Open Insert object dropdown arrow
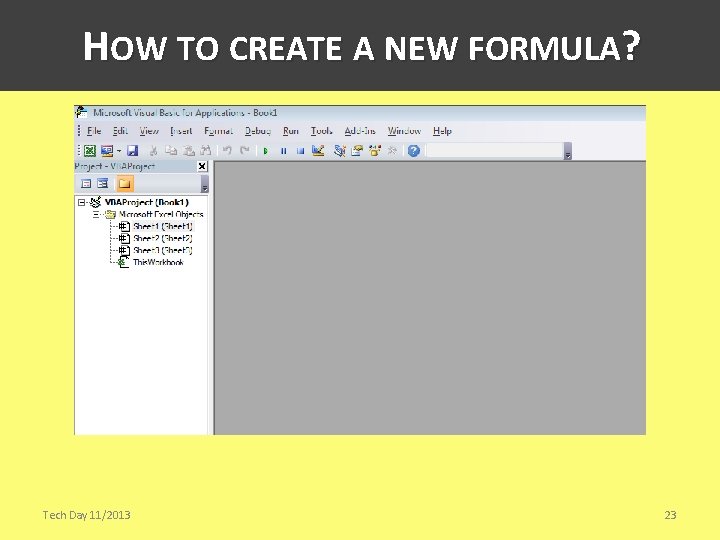720x540 pixels. coord(118,151)
